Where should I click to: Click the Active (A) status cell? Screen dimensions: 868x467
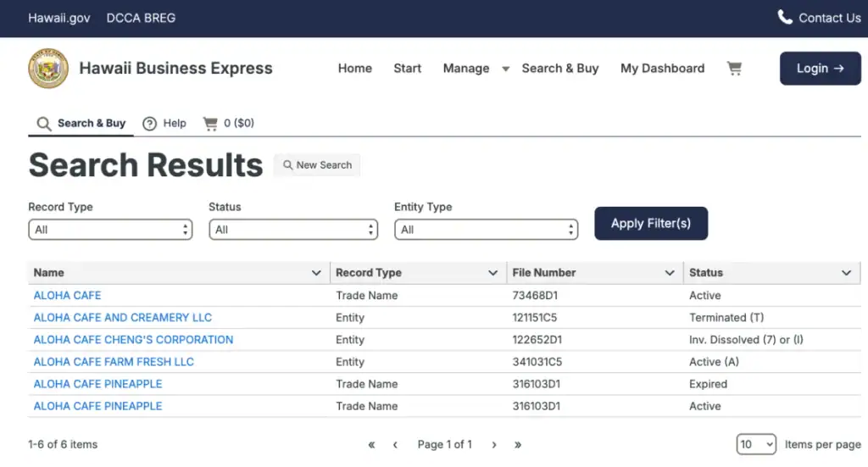[714, 362]
